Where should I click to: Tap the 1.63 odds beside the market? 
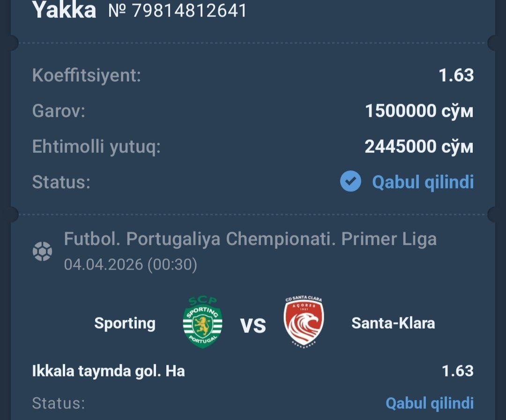click(458, 371)
